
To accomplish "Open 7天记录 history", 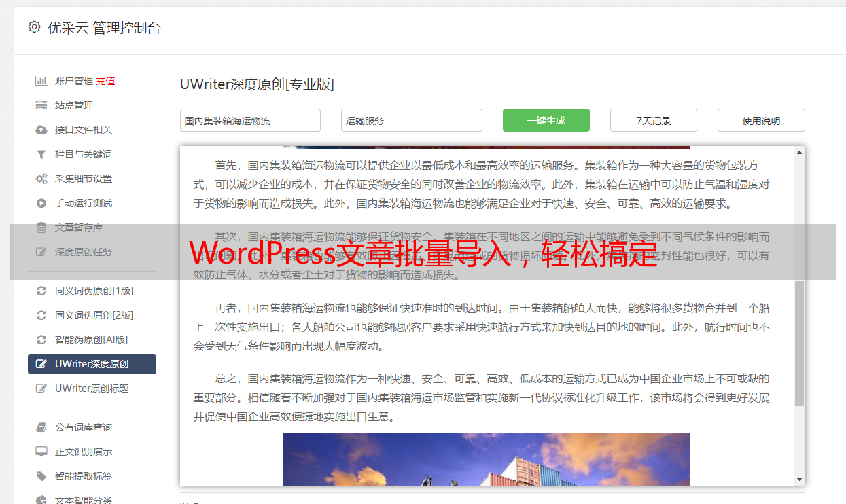I will click(654, 120).
